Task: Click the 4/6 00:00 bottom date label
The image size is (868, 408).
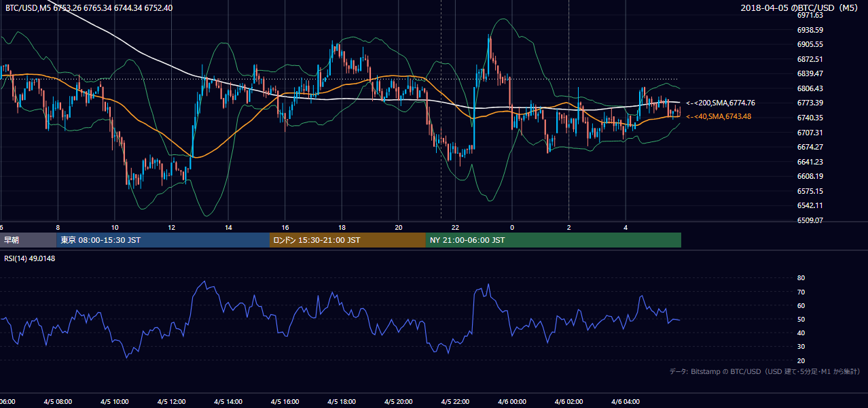Action: click(512, 402)
